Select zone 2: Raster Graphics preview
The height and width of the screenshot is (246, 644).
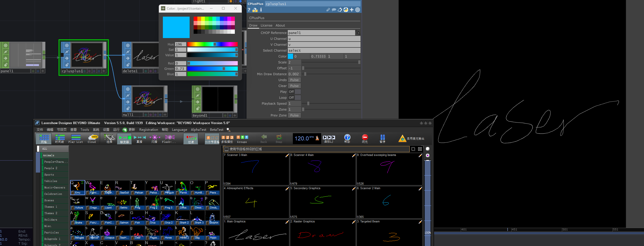tap(323, 233)
